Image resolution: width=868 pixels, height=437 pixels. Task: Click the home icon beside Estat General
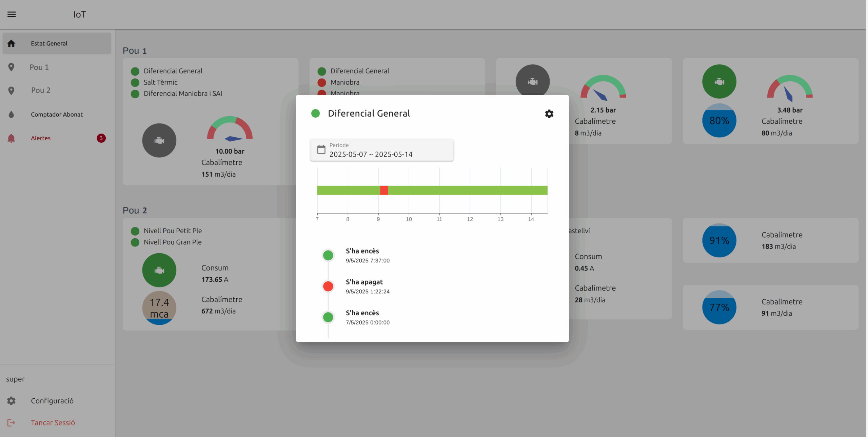coord(11,43)
